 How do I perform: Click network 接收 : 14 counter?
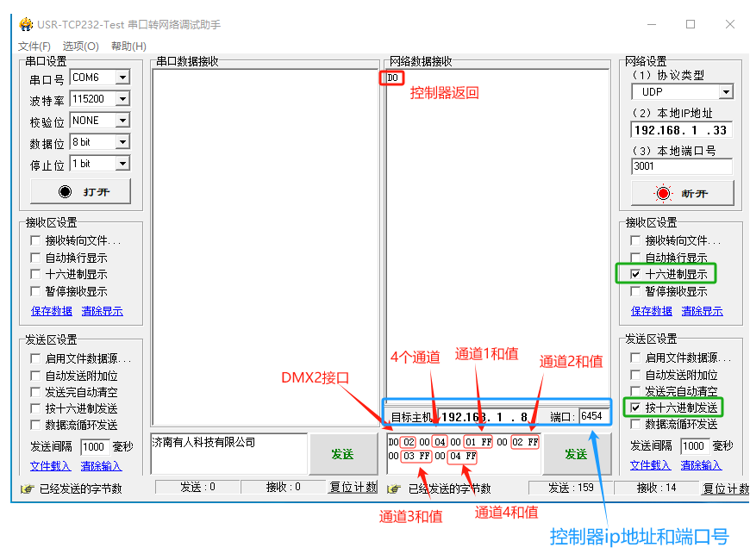(656, 488)
